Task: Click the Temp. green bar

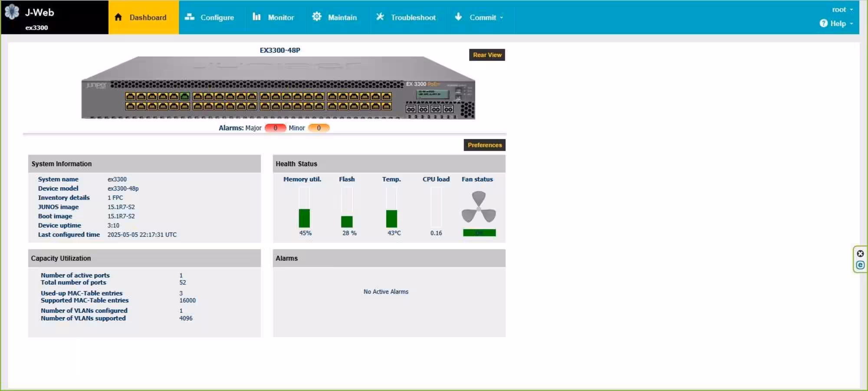Action: click(x=391, y=219)
